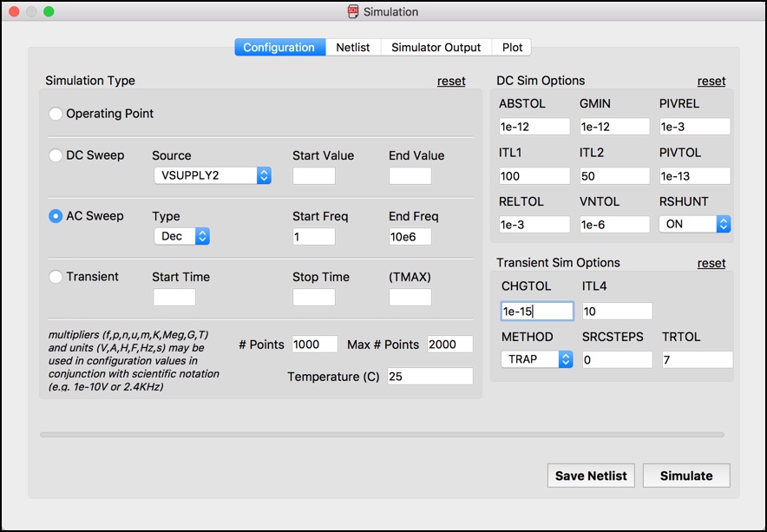This screenshot has height=532, width=767.
Task: Open the Simulator Output tab
Action: [x=436, y=47]
